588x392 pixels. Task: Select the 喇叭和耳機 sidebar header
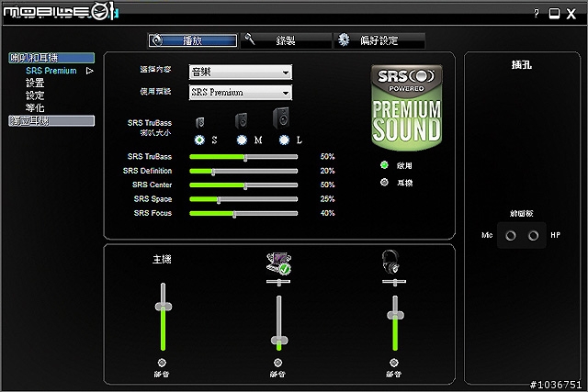coord(51,58)
